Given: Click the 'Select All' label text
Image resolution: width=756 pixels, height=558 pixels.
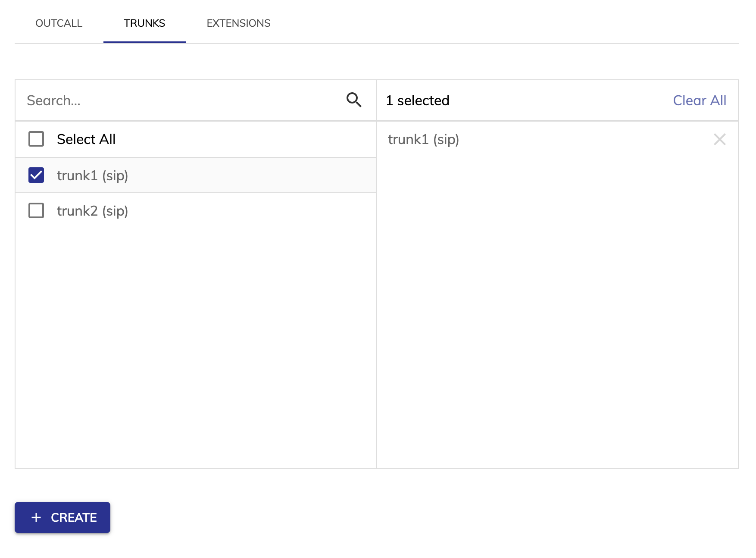Looking at the screenshot, I should point(86,139).
